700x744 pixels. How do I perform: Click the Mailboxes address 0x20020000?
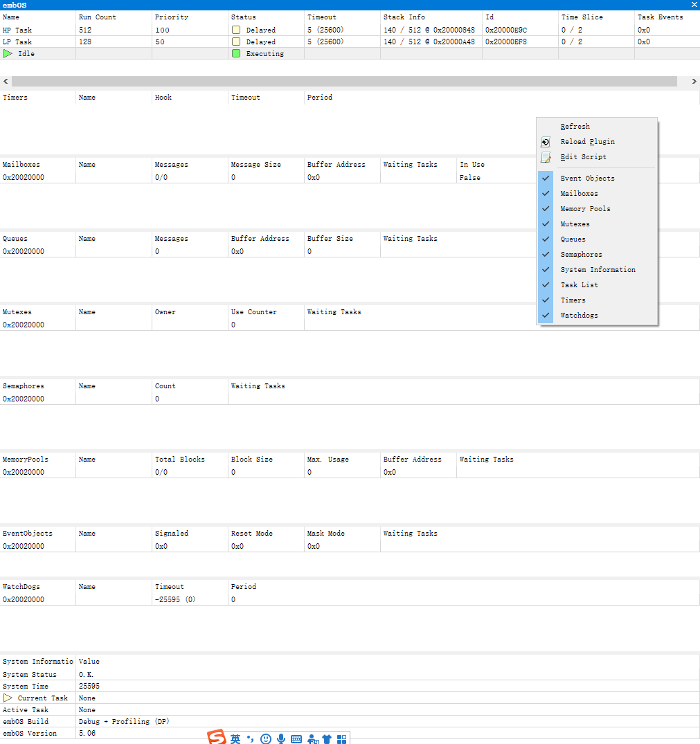[x=24, y=177]
